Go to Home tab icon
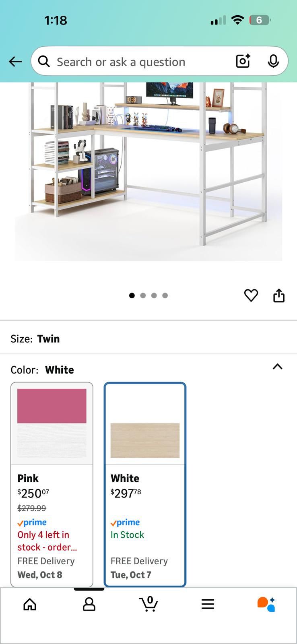Screen dimensions: 297x644 click(x=30, y=604)
